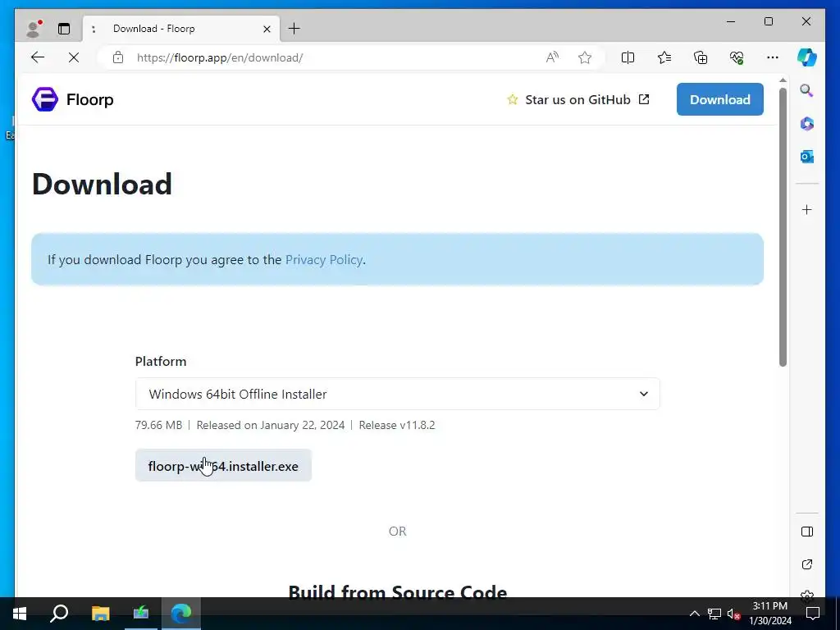Open sidebar Search
Viewport: 840px width, 630px height.
(807, 90)
